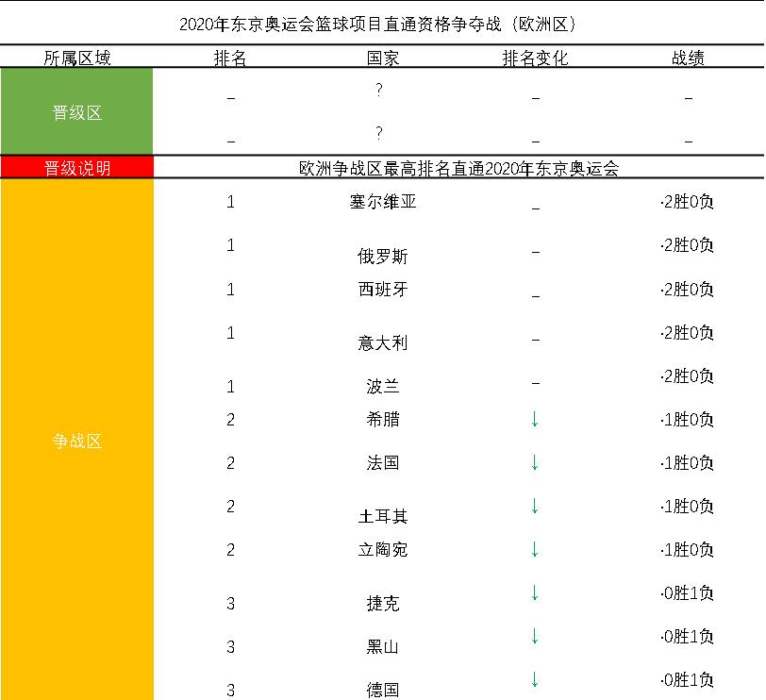Click the first question mark in 晋级区
Viewport: 766px width, 700px height.
click(x=379, y=90)
